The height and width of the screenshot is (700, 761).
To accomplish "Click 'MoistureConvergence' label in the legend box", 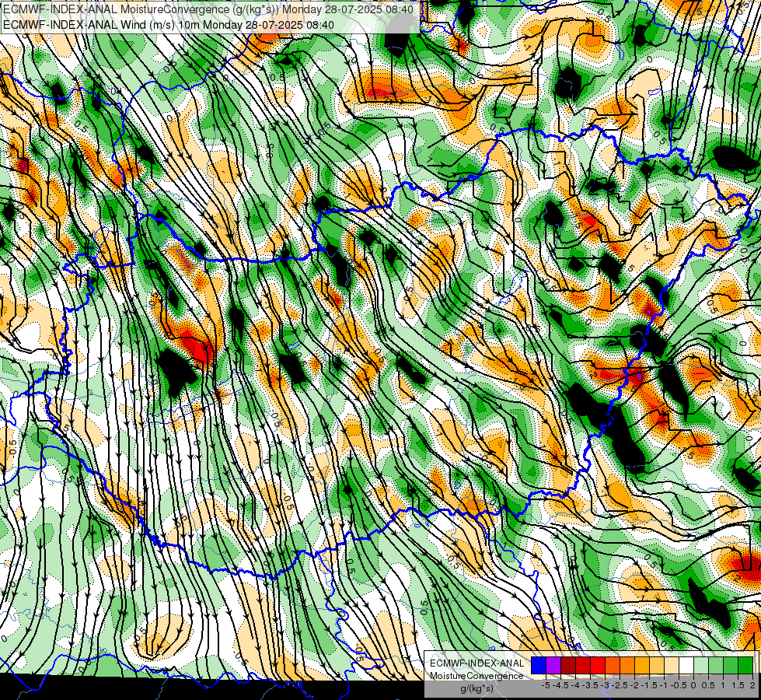I will tap(477, 676).
